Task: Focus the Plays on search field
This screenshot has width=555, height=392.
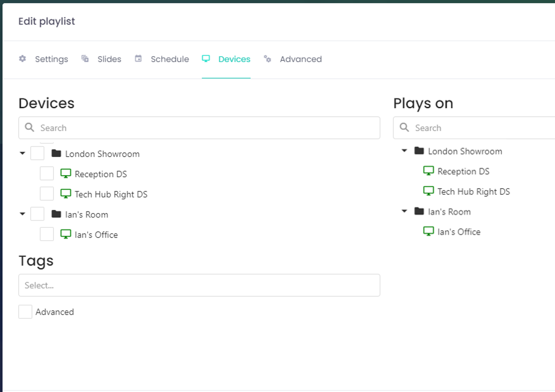Action: [474, 128]
